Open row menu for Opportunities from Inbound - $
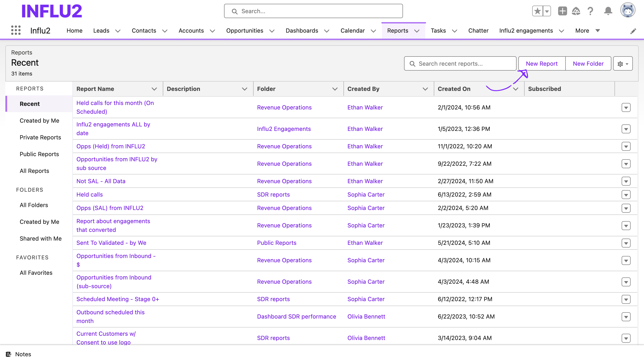Image resolution: width=644 pixels, height=363 pixels. tap(626, 260)
